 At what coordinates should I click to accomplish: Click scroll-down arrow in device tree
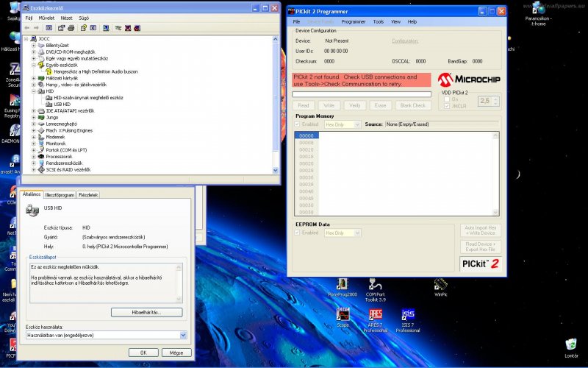coord(276,171)
